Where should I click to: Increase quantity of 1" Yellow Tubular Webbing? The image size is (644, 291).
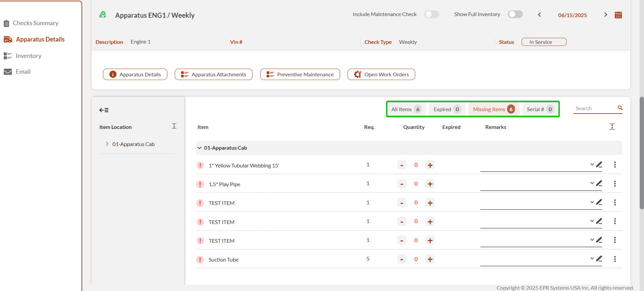(x=430, y=165)
